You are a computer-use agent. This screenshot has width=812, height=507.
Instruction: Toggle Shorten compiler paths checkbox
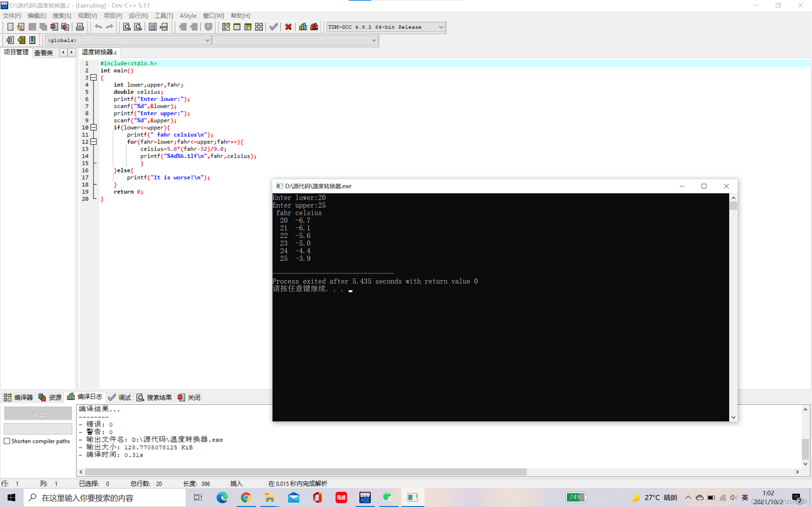point(7,441)
